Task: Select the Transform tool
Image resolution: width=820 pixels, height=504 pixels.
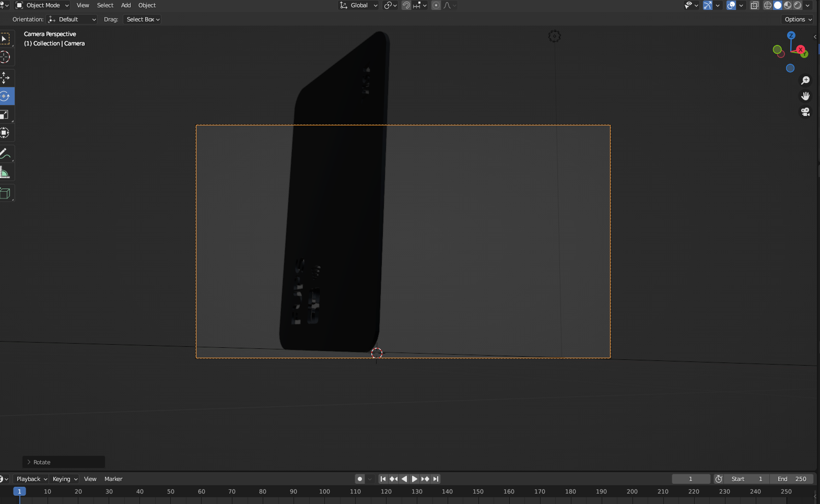Action: click(x=5, y=133)
